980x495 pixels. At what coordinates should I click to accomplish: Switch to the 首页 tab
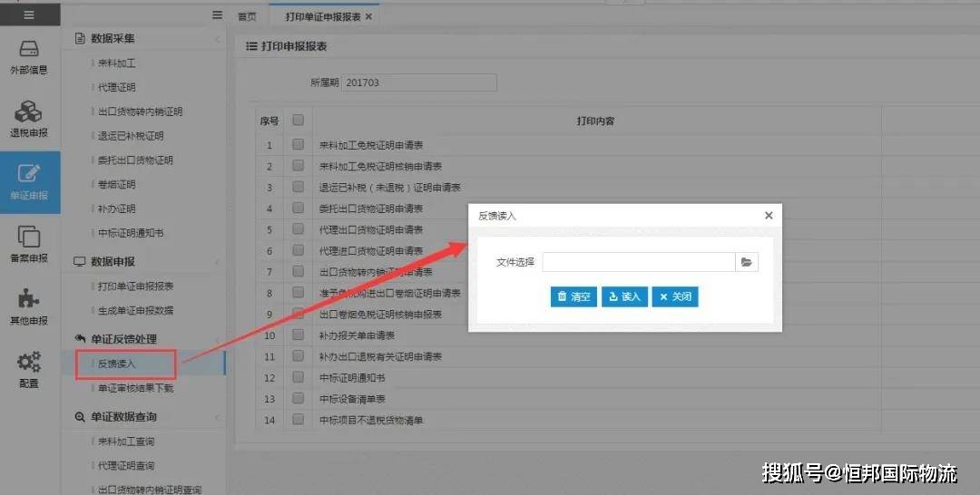tap(247, 16)
